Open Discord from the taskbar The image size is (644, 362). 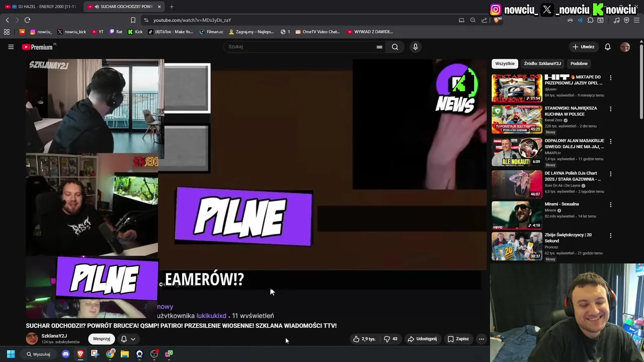pyautogui.click(x=65, y=354)
